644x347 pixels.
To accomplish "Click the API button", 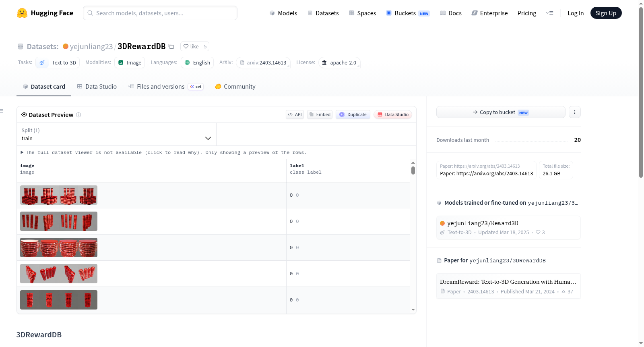I will [x=295, y=114].
